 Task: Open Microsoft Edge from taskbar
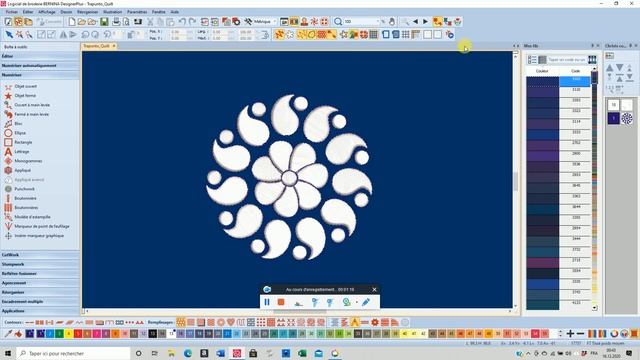(x=188, y=353)
